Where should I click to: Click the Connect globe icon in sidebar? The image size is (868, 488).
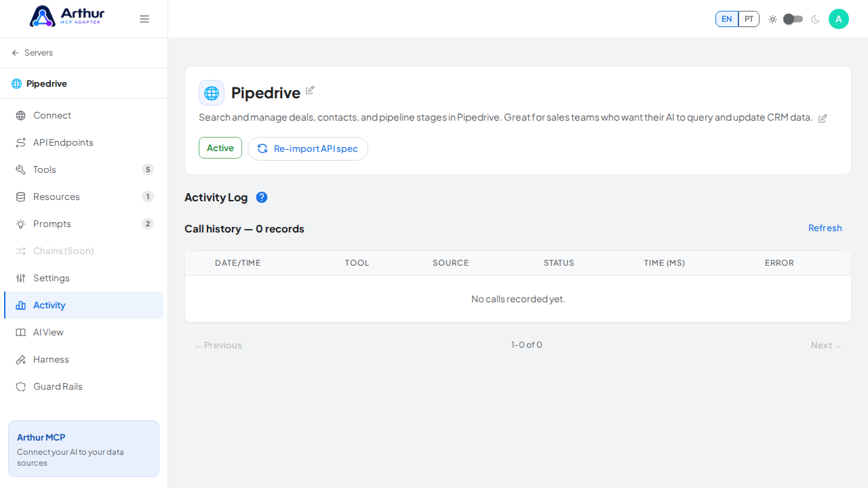coord(21,116)
